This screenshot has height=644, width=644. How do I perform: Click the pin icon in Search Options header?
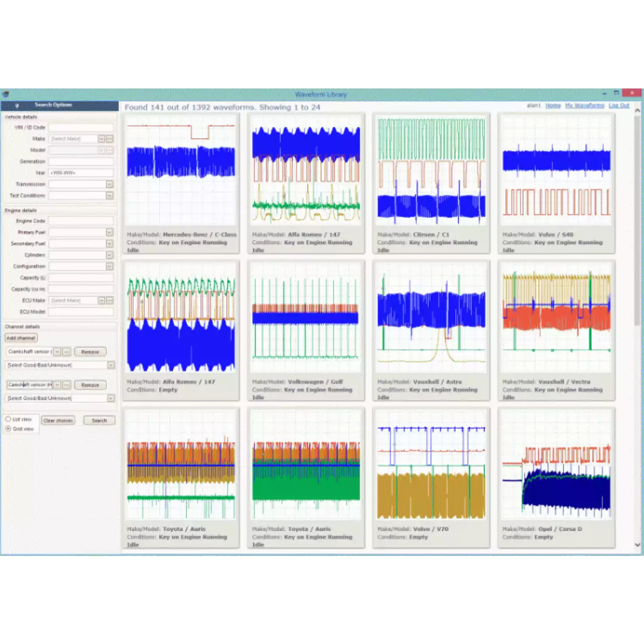tap(17, 106)
